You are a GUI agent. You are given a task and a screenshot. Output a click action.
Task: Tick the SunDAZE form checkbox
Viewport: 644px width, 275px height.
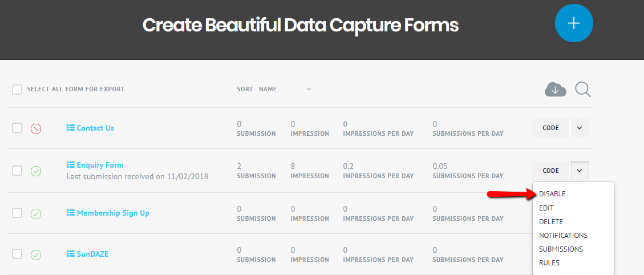tap(17, 254)
